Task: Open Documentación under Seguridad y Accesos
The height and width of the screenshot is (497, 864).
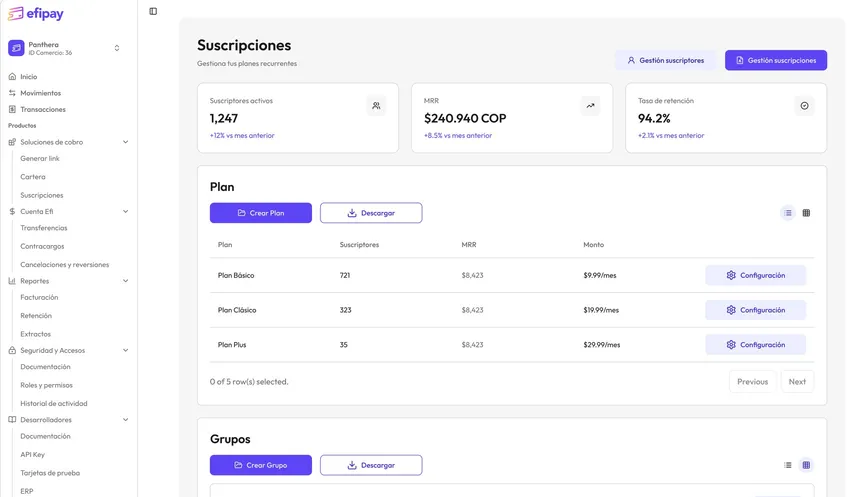Action: point(45,367)
